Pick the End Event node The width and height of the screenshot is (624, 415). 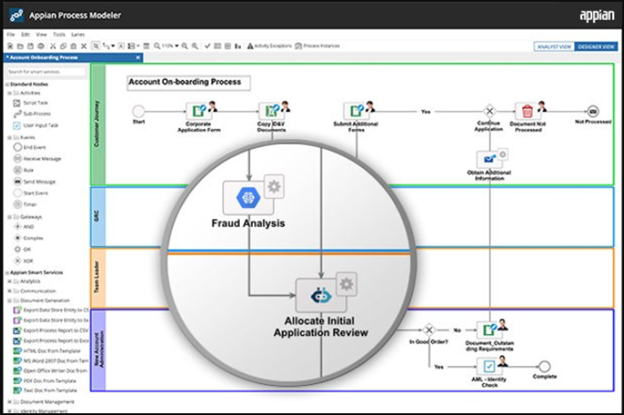pyautogui.click(x=30, y=147)
